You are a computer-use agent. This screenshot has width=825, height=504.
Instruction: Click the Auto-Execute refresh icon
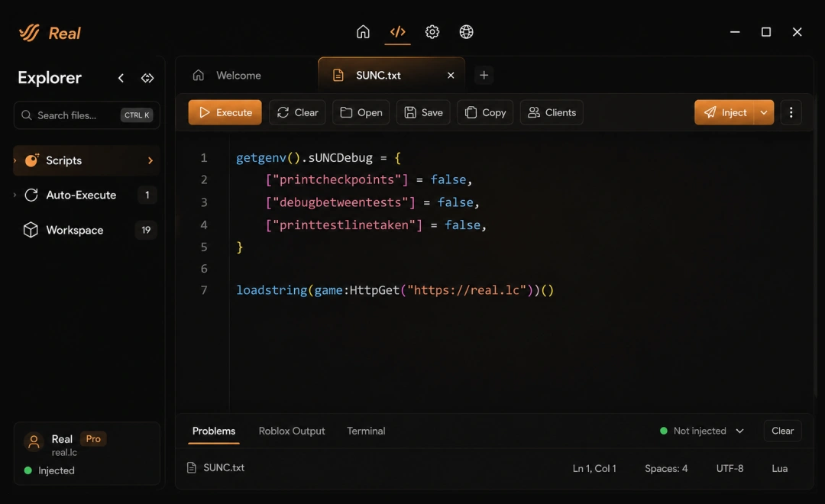[31, 195]
